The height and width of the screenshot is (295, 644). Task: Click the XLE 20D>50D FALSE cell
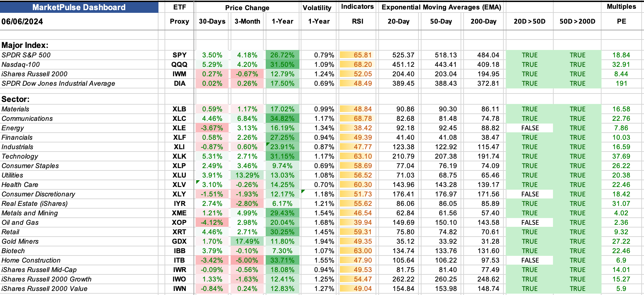pos(530,128)
